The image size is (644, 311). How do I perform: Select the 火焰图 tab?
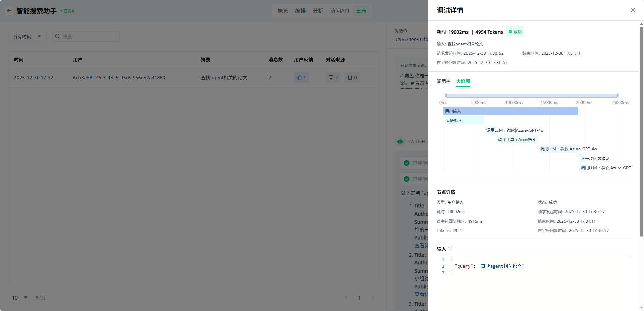[463, 81]
